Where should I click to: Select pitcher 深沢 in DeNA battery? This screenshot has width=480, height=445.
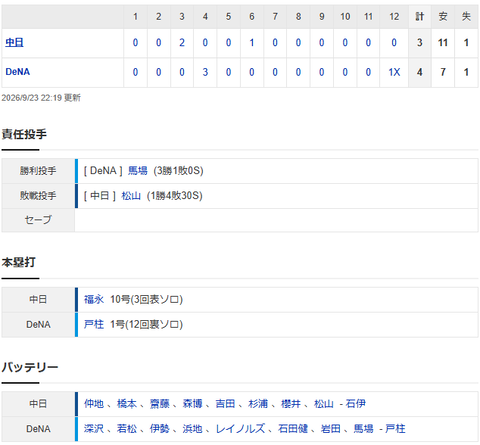tap(94, 429)
